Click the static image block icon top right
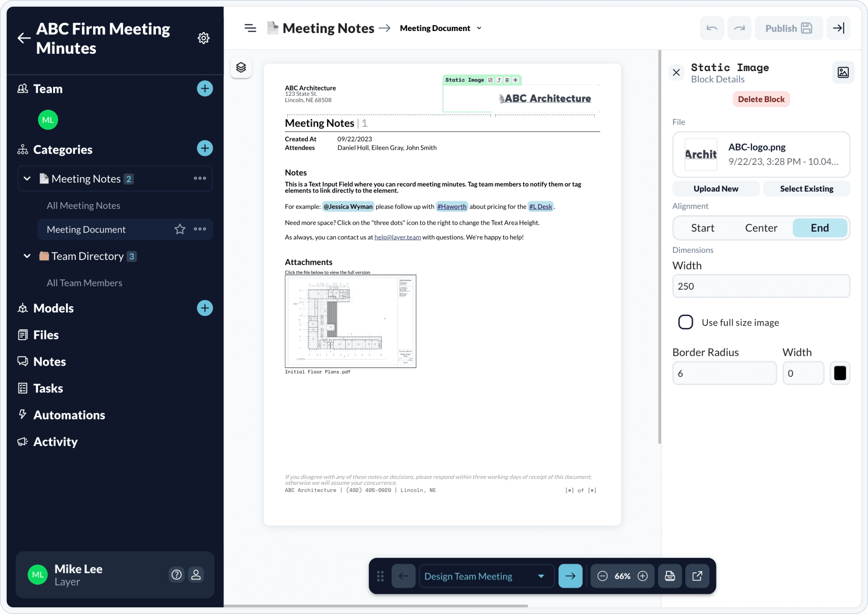868x614 pixels. coord(843,72)
